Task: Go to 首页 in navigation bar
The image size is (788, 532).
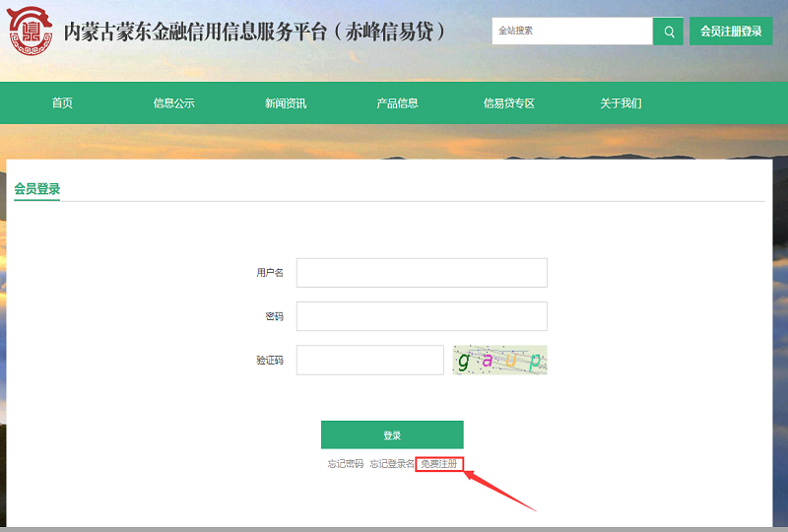Action: pyautogui.click(x=62, y=103)
